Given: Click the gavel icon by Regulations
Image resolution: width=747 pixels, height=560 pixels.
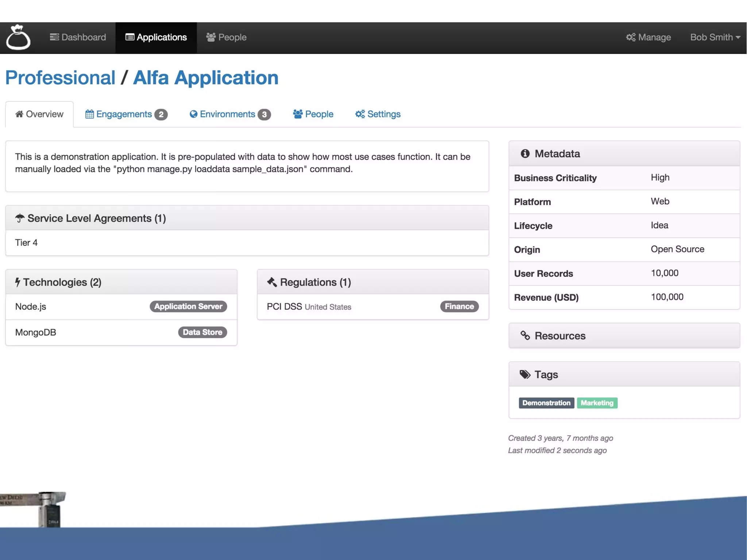Looking at the screenshot, I should pyautogui.click(x=272, y=282).
